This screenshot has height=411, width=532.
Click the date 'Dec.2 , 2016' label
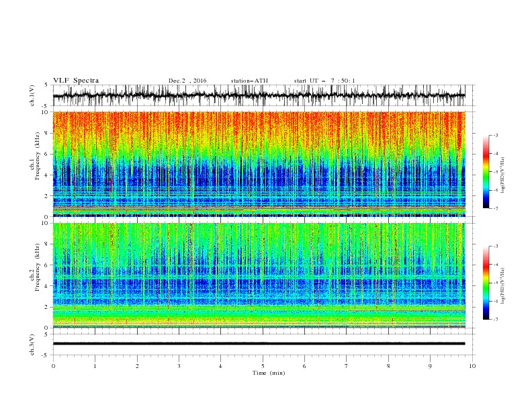pyautogui.click(x=187, y=81)
